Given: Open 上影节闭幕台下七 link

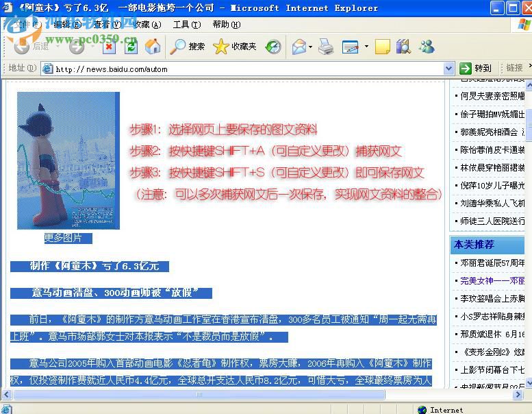Looking at the screenshot, I should coord(492,370).
